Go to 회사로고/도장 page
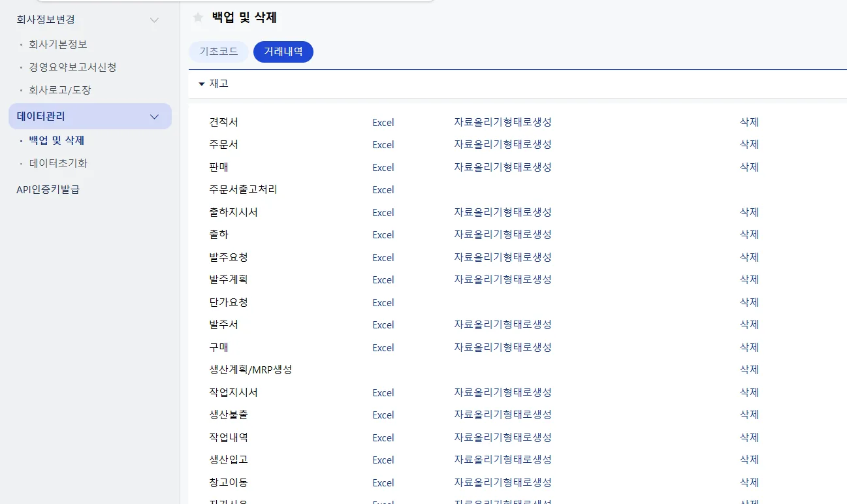The image size is (847, 504). coord(60,90)
